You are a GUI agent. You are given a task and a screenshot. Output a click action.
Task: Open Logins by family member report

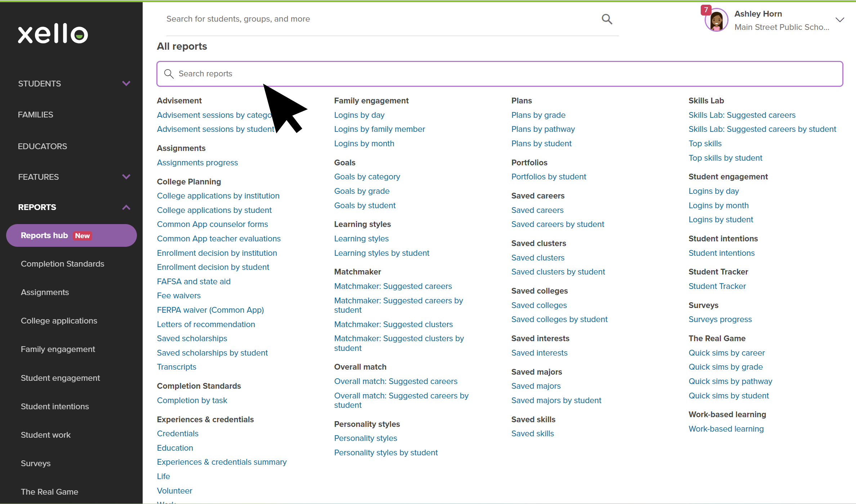pos(380,129)
